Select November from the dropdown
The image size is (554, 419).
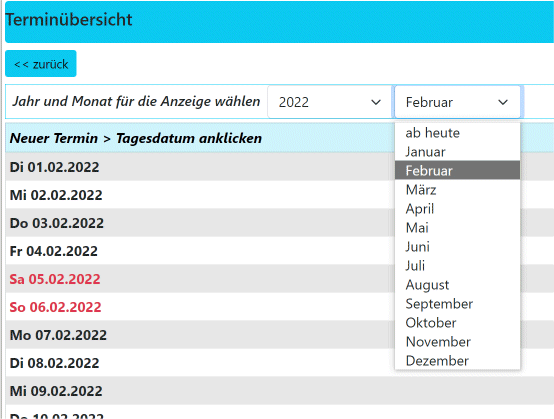tap(458, 342)
